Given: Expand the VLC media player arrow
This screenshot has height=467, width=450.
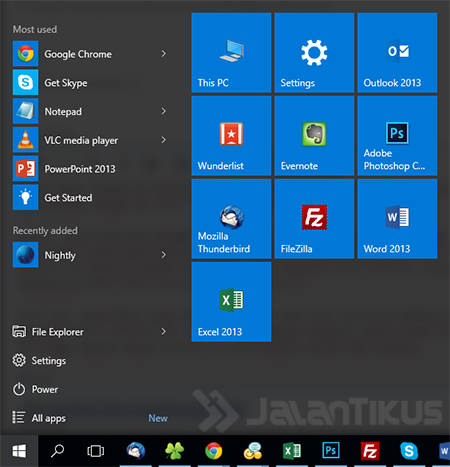Looking at the screenshot, I should pyautogui.click(x=163, y=140).
